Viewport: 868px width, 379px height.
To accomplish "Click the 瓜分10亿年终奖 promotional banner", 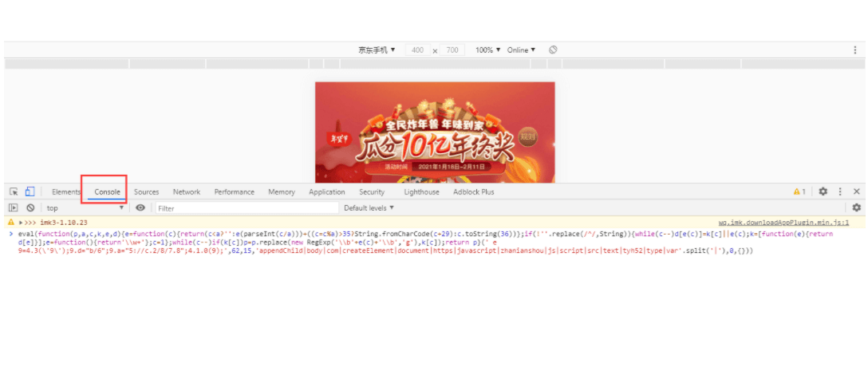I will click(435, 132).
